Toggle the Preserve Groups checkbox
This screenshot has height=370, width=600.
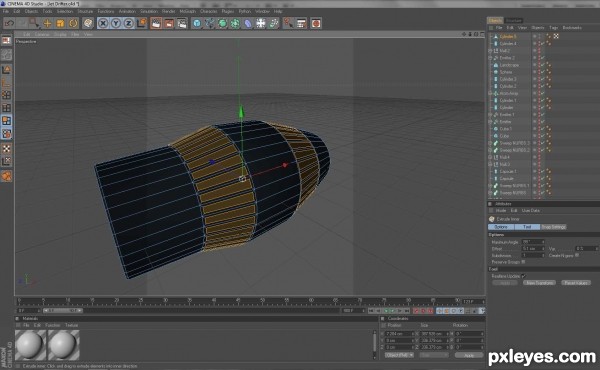[523, 262]
